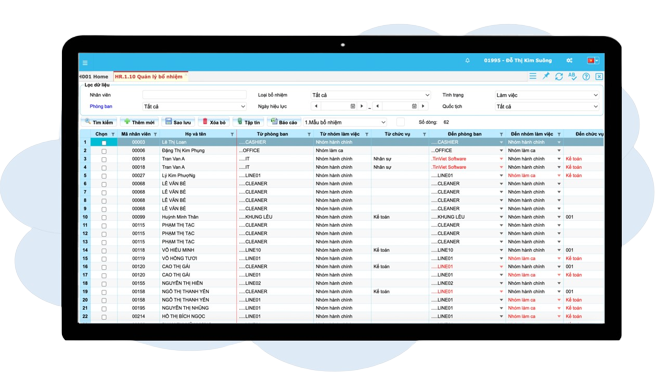
Task: Open the Tình trạng Làm việc dropdown
Action: [x=547, y=95]
